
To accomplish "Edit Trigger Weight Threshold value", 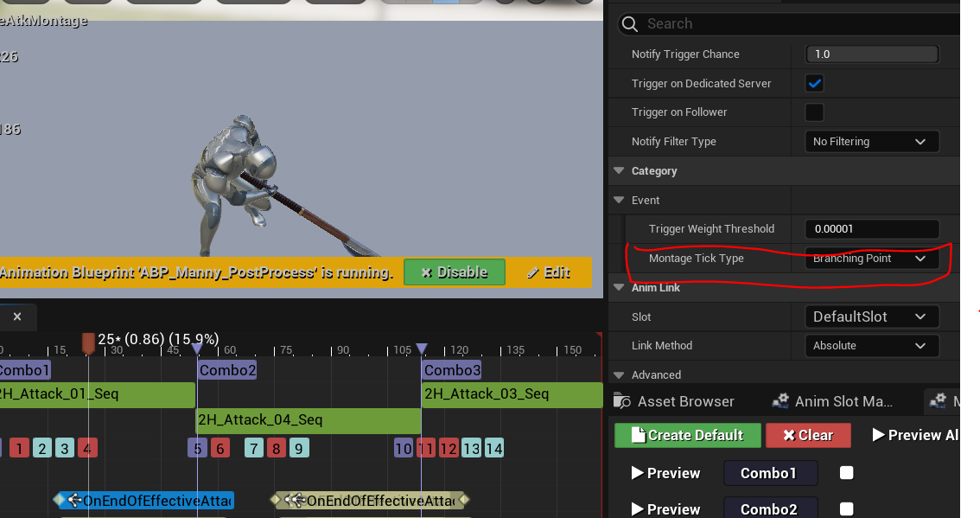I will pos(872,229).
